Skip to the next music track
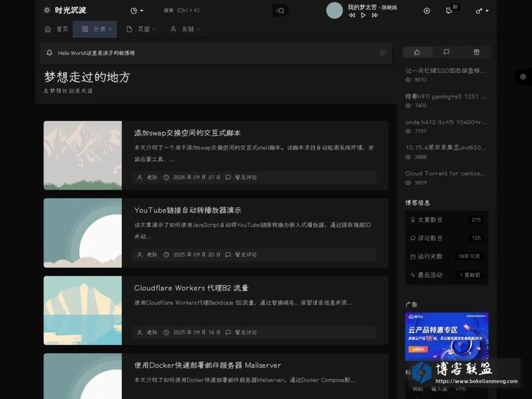The image size is (532, 399). (375, 16)
